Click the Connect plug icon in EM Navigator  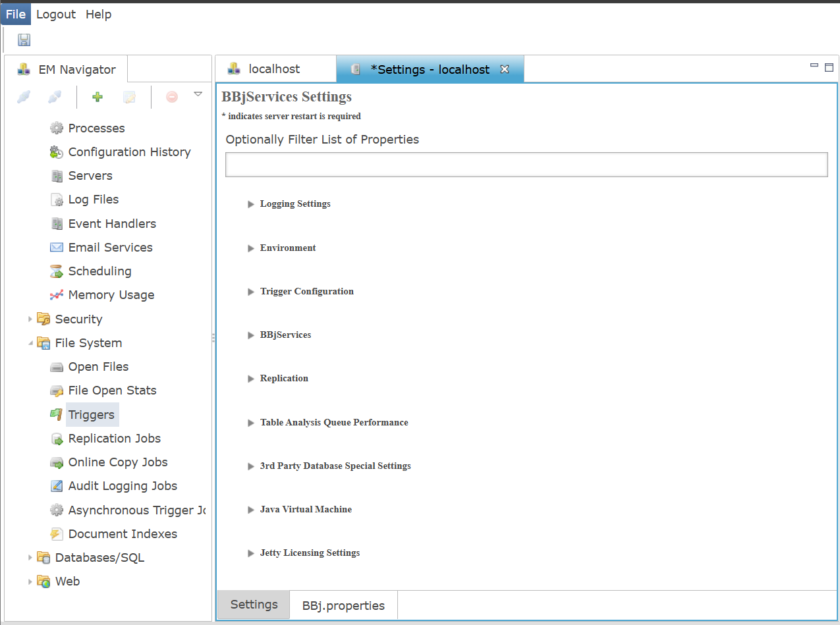(24, 97)
